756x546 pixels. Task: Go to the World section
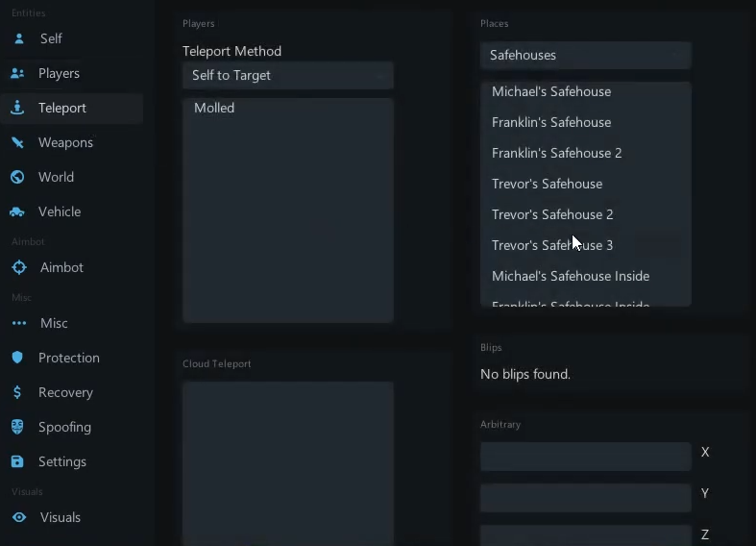click(57, 177)
